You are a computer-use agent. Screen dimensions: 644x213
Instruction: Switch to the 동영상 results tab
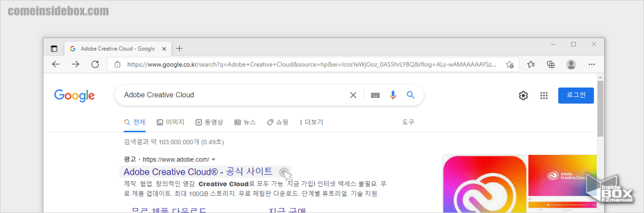(x=209, y=122)
